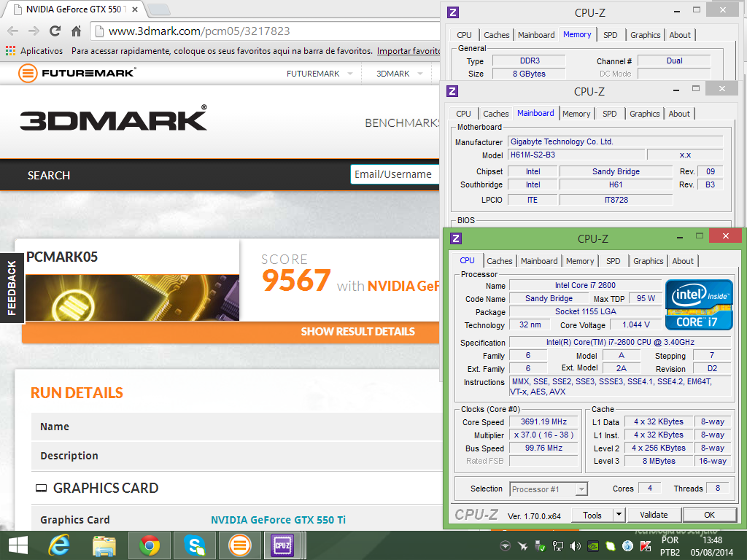The height and width of the screenshot is (560, 747).
Task: Open the NVIDIA GeForce GTX 550 Ti link
Action: tap(278, 520)
